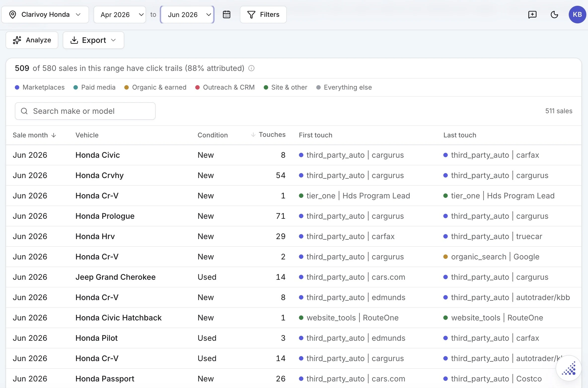Click first touch third_party_auto | carfax for Hrv
Viewport: 588px width, 388px height.
point(347,236)
